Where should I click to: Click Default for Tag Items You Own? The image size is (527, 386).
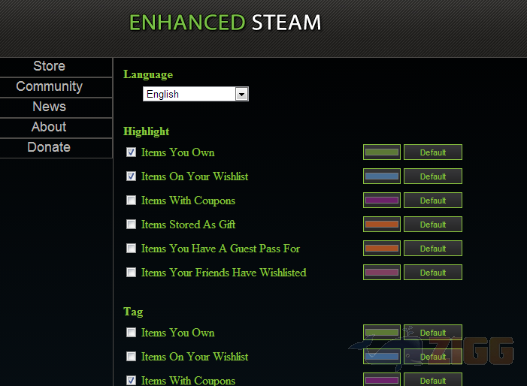(433, 332)
